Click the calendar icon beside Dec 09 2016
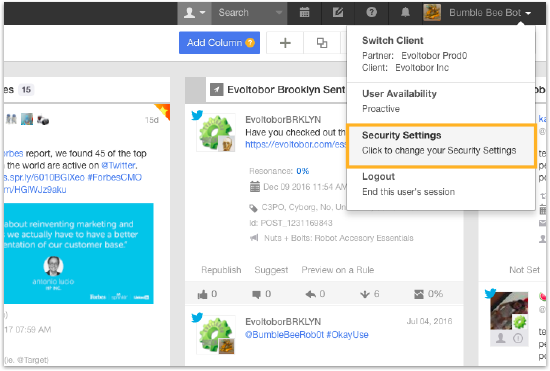Screen dimensions: 550x371 click(255, 187)
